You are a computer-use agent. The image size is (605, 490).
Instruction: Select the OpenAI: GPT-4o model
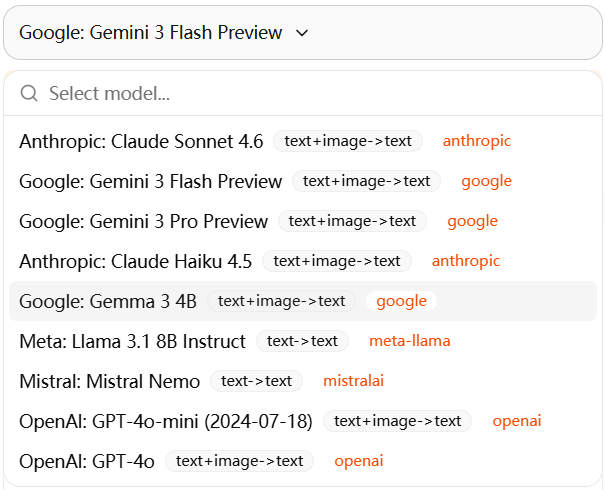click(x=86, y=461)
